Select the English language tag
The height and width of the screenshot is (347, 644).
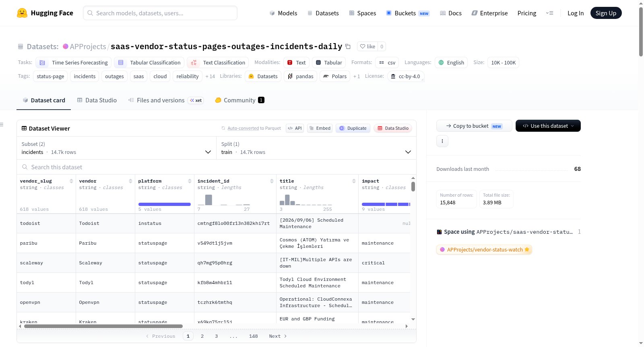tap(451, 62)
